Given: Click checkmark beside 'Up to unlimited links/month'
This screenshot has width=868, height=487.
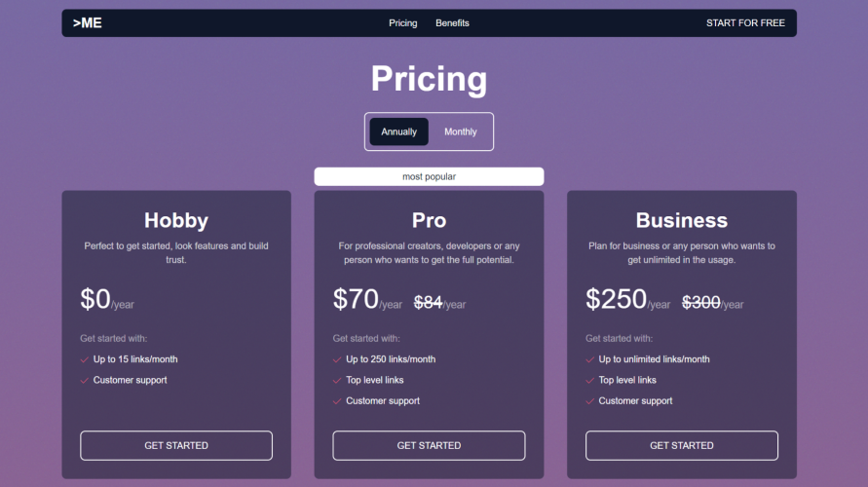Looking at the screenshot, I should 590,359.
